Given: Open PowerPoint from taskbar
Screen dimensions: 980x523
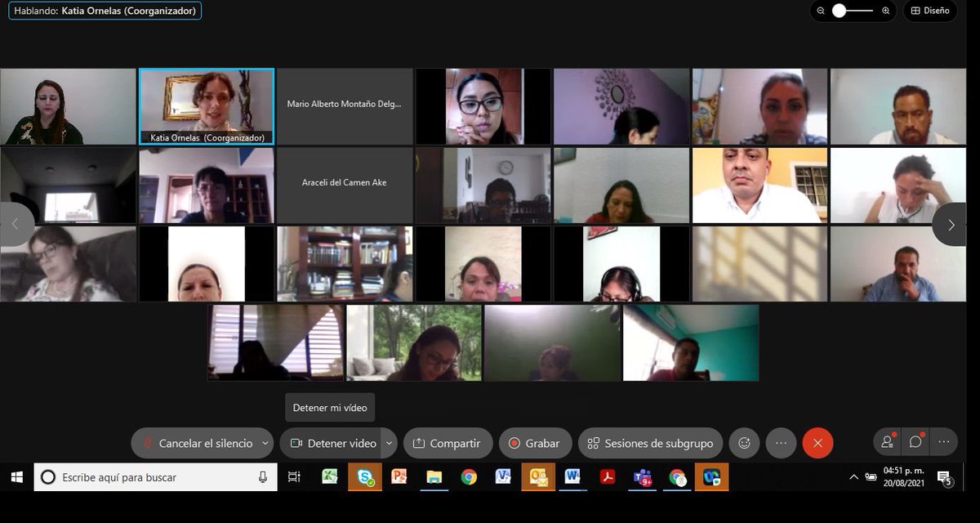Looking at the screenshot, I should click(x=399, y=477).
